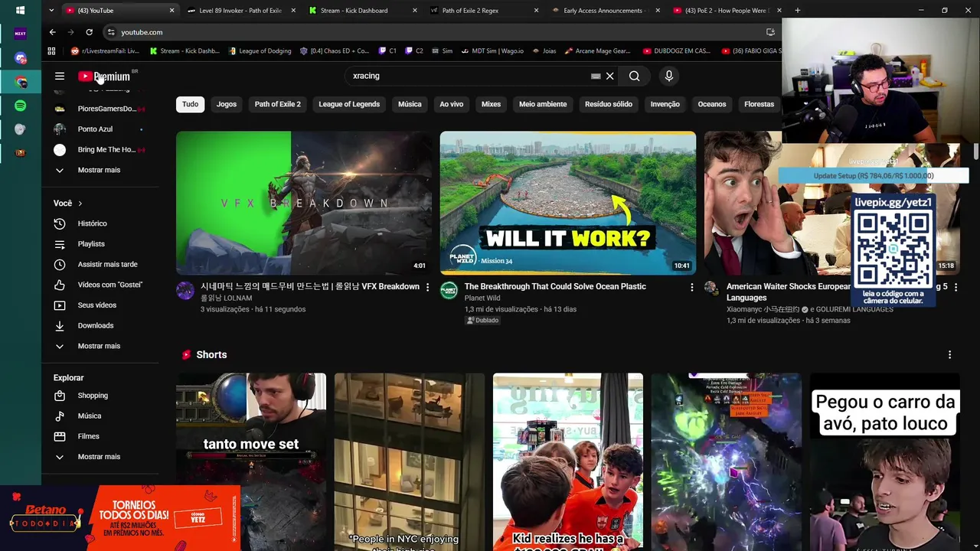Open PioresGamersDo... subscription channel
The width and height of the screenshot is (980, 551).
106,109
